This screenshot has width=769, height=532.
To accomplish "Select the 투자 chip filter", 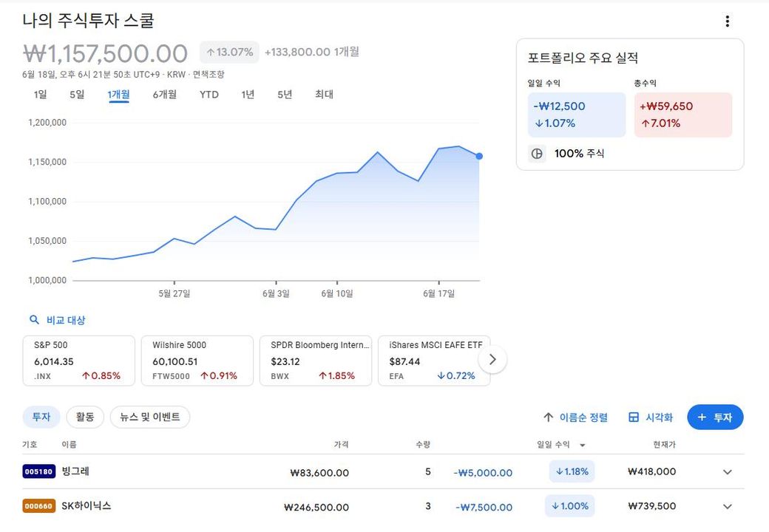I will (41, 417).
